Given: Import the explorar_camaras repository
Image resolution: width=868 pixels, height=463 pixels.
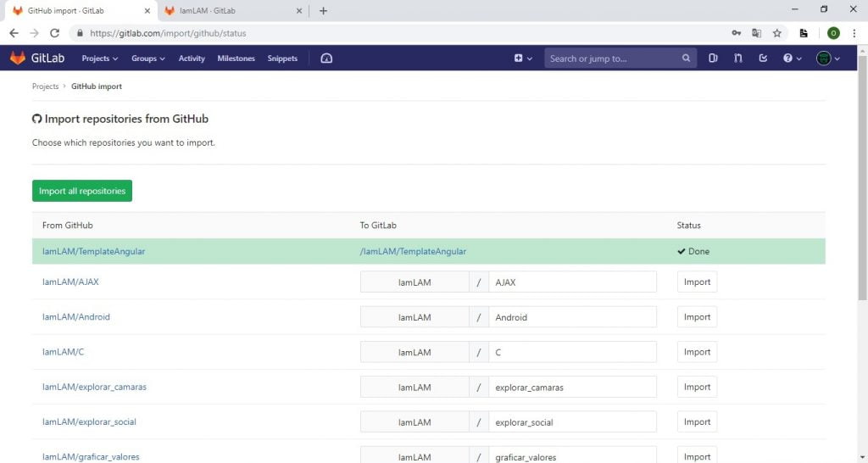Looking at the screenshot, I should [697, 387].
